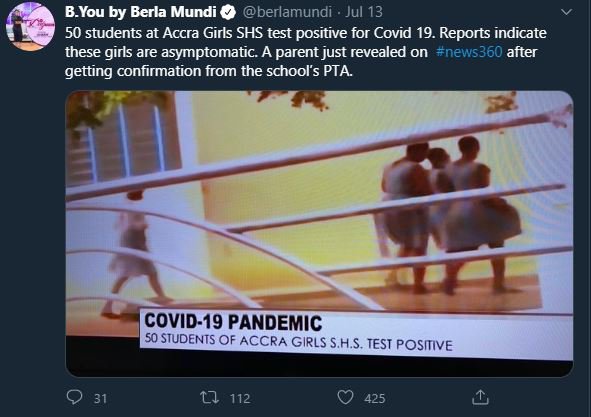Click the COVID-19 PANDEMIC banner headline
Viewport: 591px width, 417px height.
coord(233,322)
